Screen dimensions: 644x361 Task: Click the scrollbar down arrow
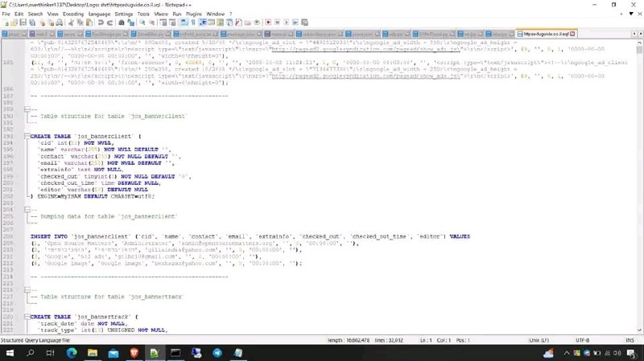(x=639, y=330)
